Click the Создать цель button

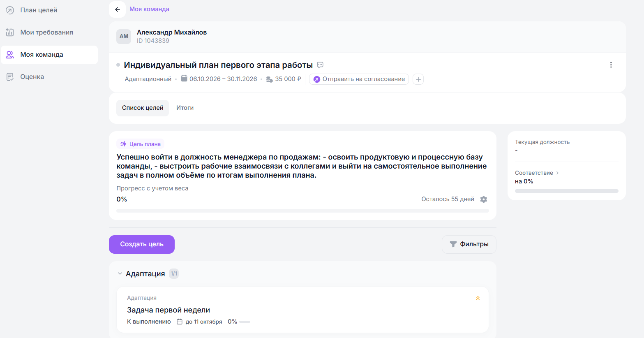click(x=142, y=245)
